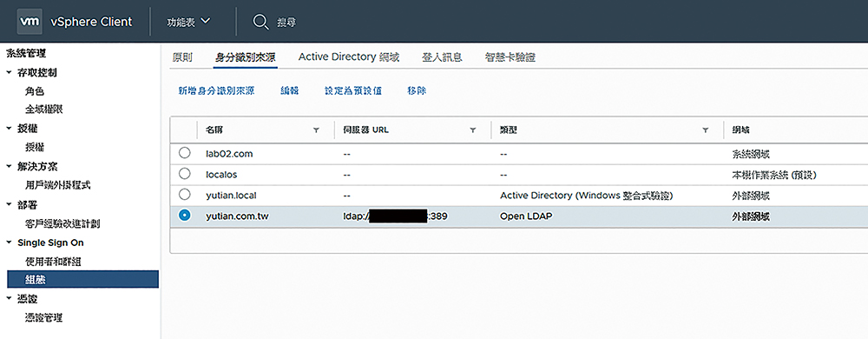Click 設定為預設值 action link
868x339 pixels.
click(353, 91)
